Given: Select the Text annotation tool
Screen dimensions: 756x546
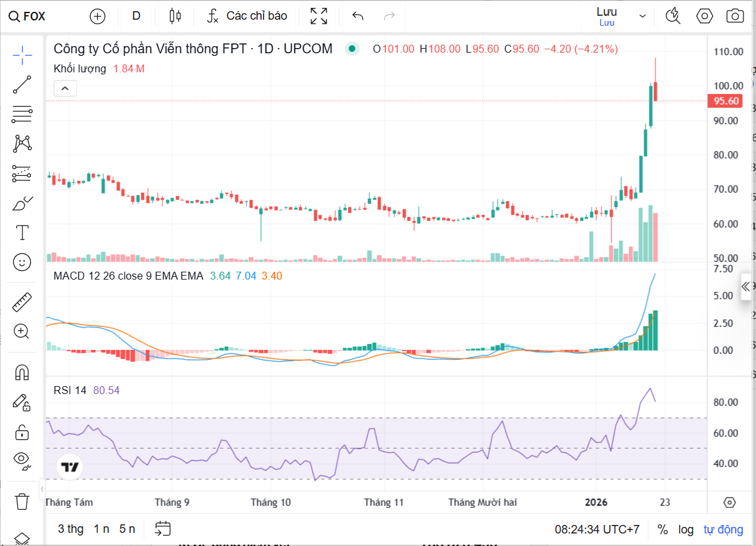Looking at the screenshot, I should click(x=22, y=232).
